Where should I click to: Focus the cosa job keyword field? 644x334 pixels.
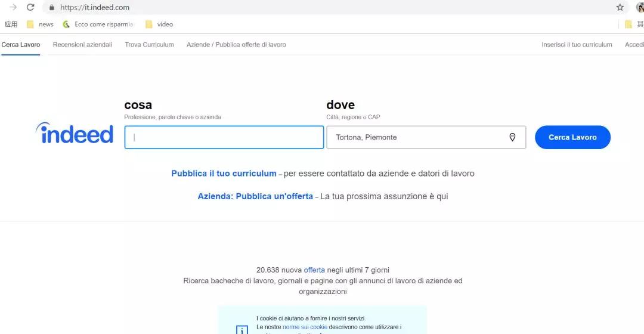224,137
